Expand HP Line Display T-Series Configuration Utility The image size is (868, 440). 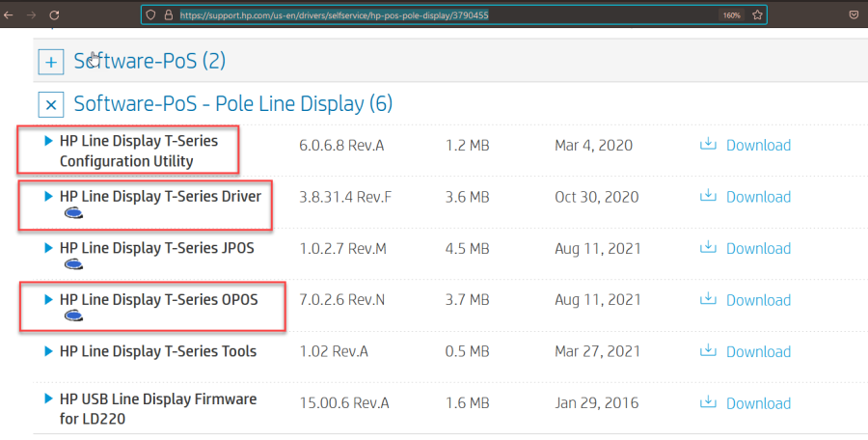[x=48, y=141]
